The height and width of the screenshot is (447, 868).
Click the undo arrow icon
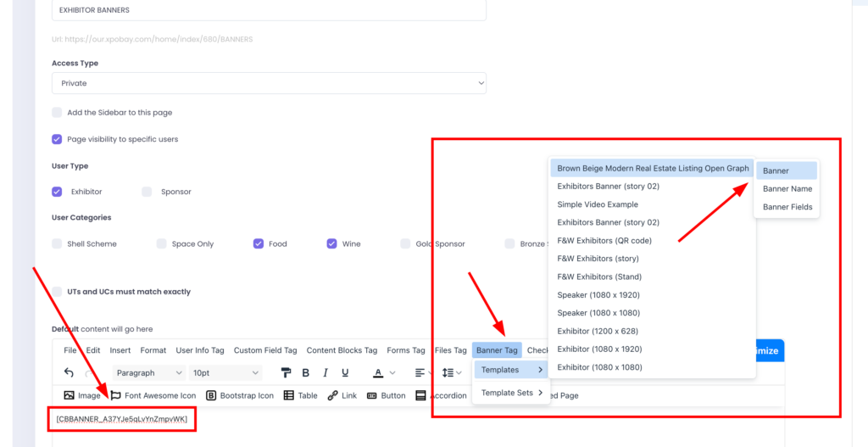pyautogui.click(x=69, y=372)
